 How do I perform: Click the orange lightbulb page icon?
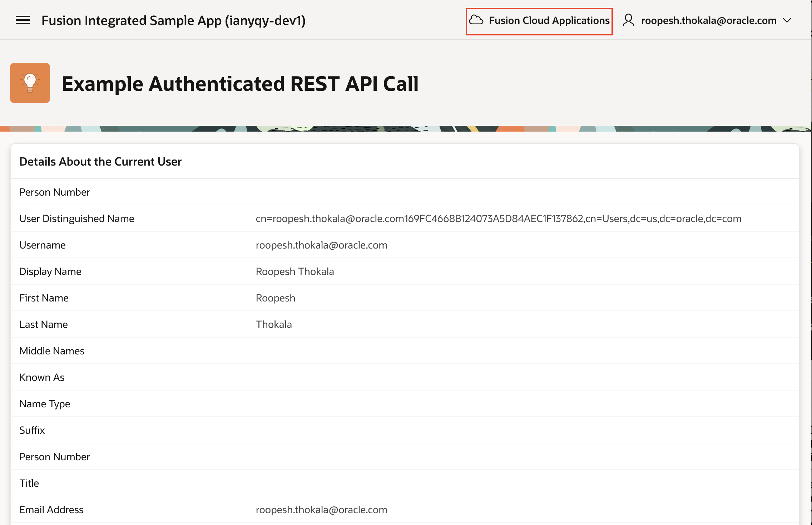[x=30, y=83]
